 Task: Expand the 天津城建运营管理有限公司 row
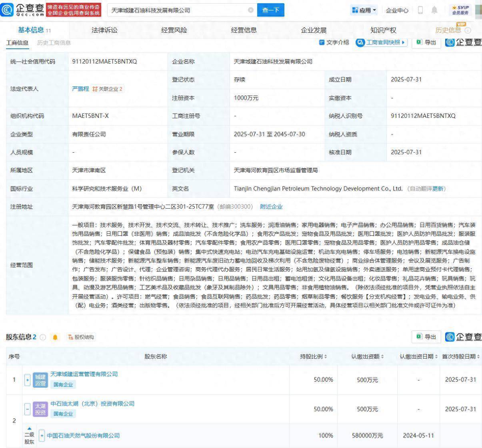28,380
